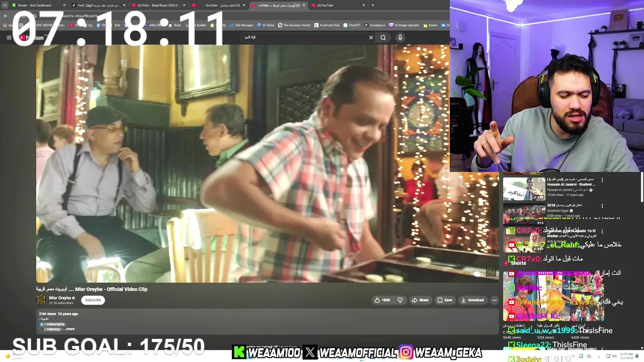Open the Ads Manager bookmark

coord(242,25)
